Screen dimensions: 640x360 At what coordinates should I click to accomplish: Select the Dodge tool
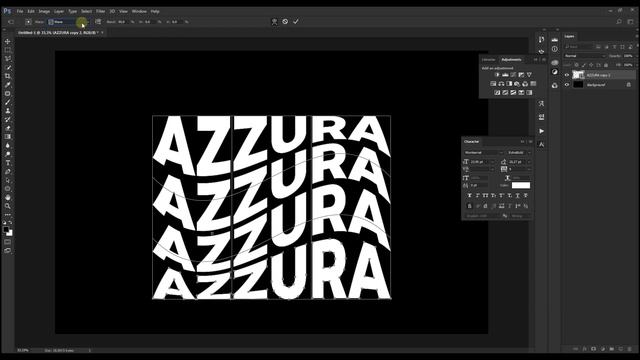coord(7,154)
